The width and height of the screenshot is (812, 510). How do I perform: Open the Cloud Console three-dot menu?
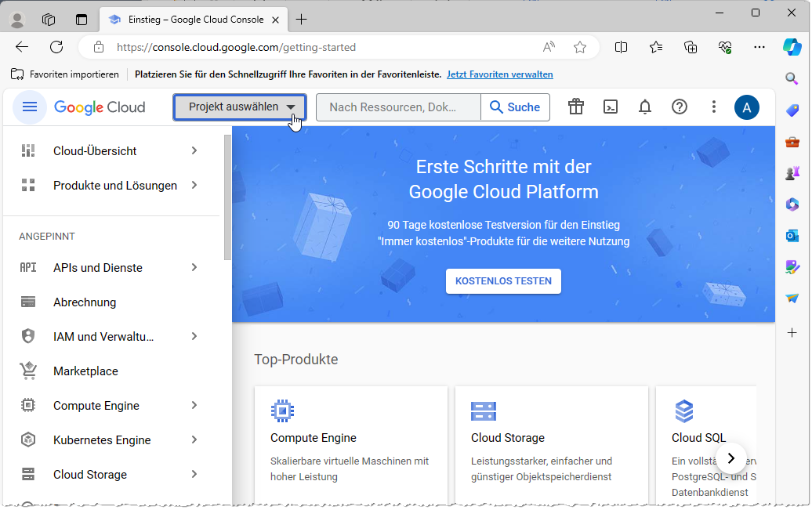(x=713, y=107)
